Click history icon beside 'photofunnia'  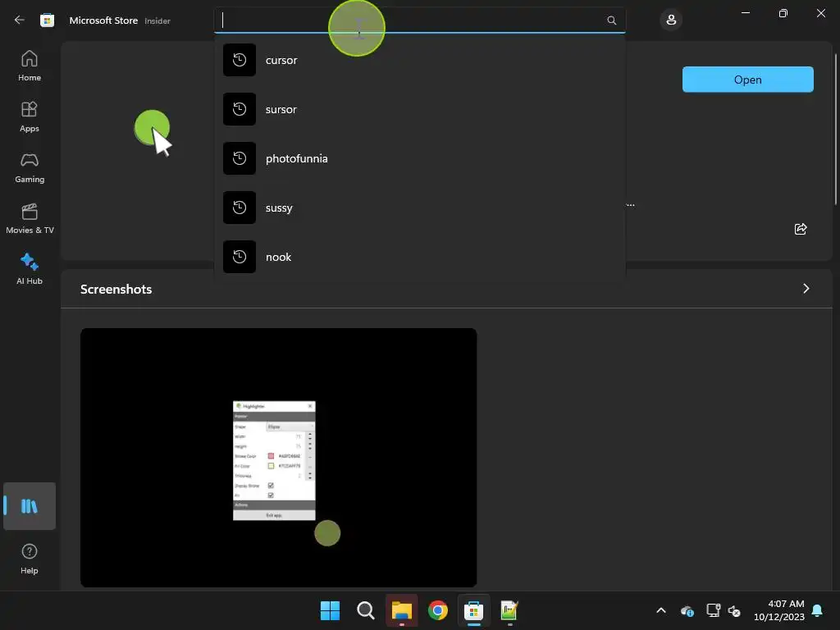tap(240, 158)
